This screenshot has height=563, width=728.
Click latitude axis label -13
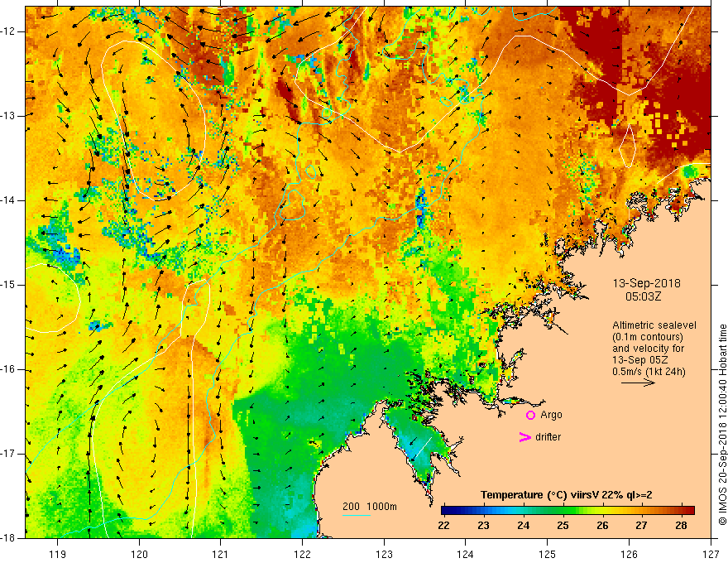click(x=8, y=116)
